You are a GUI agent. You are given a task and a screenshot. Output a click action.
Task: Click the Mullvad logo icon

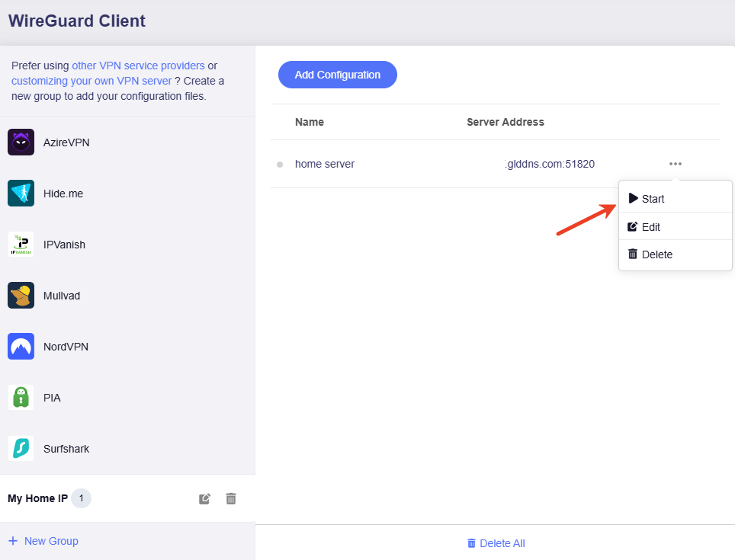(x=21, y=295)
